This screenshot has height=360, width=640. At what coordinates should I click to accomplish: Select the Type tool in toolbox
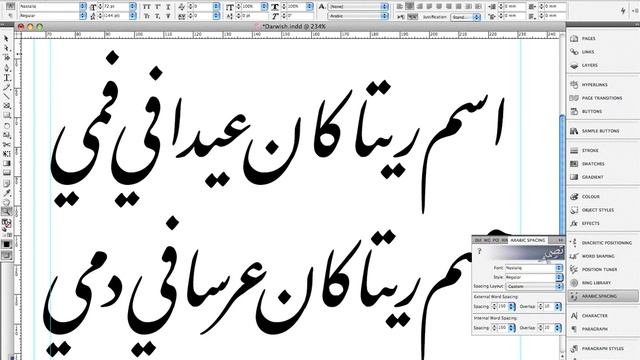(7, 78)
